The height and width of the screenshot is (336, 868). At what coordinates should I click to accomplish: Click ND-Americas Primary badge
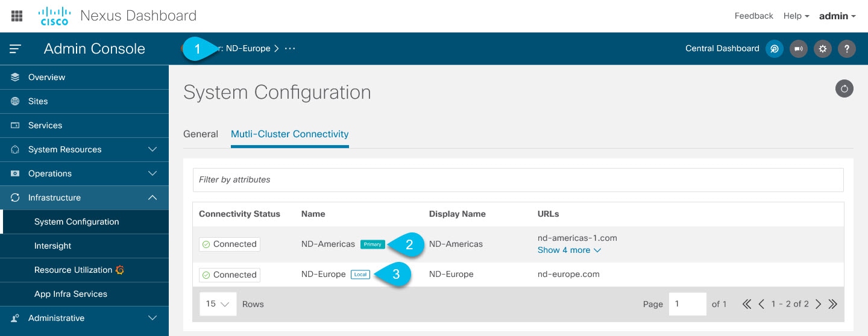point(373,244)
